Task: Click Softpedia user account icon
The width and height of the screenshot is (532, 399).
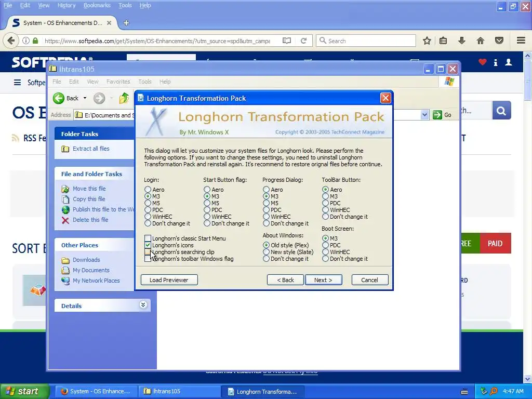Action: pos(509,62)
